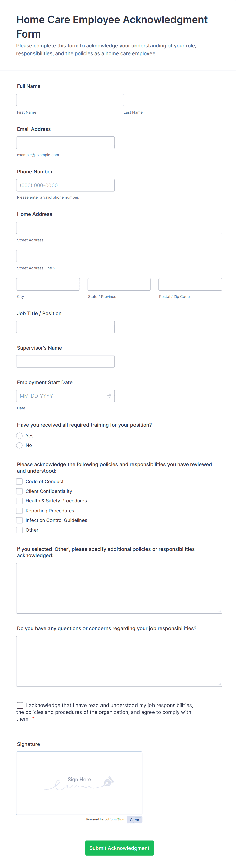Open the Employment Start Date calendar picker
Viewport: 236px width, 868px height.
[109, 396]
